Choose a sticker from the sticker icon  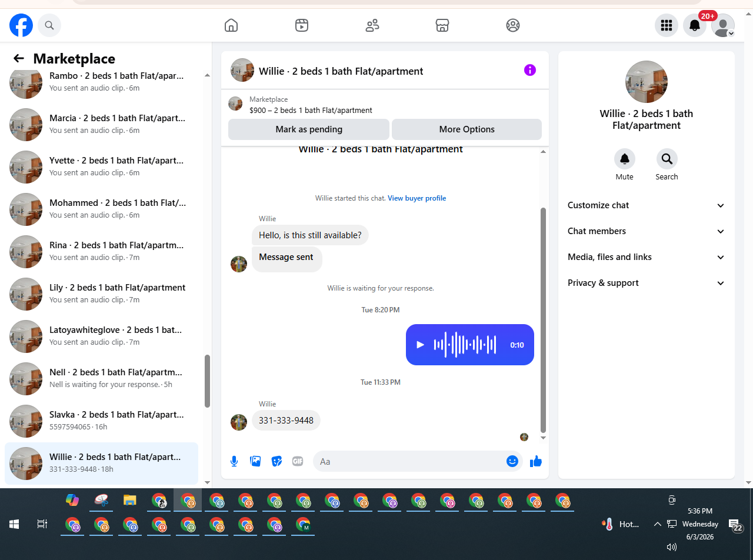tap(276, 461)
